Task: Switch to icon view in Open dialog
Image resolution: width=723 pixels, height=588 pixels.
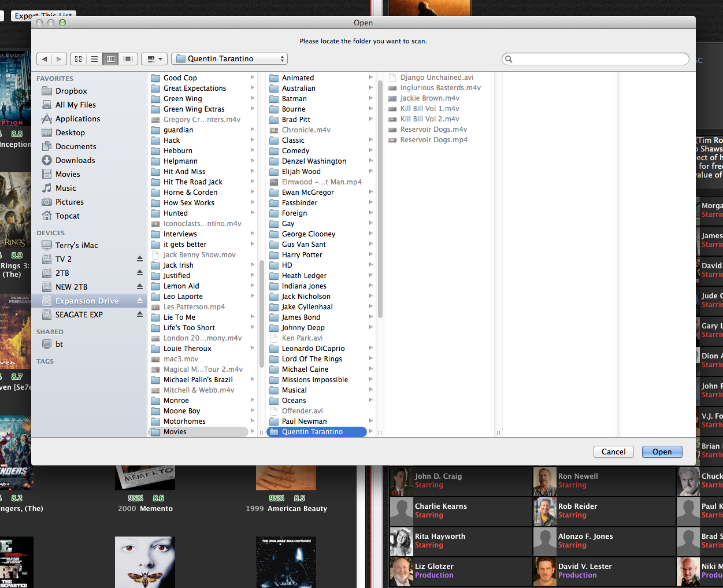Action: [x=78, y=59]
